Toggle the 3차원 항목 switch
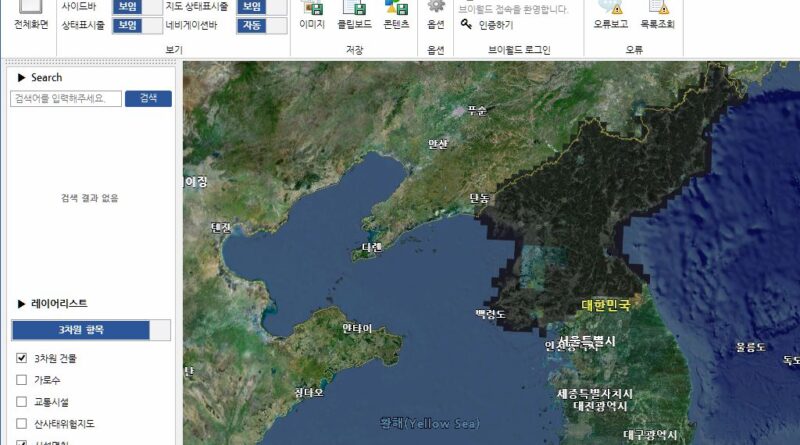 coord(91,330)
